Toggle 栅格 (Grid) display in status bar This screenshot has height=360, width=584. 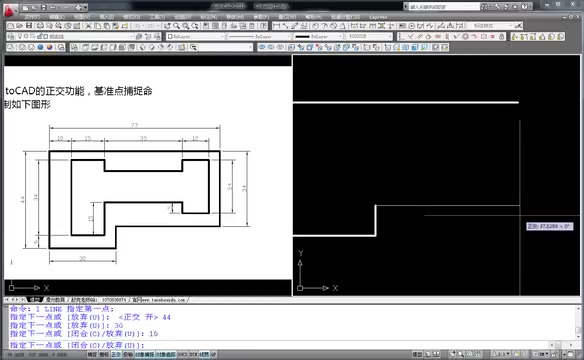[104, 354]
